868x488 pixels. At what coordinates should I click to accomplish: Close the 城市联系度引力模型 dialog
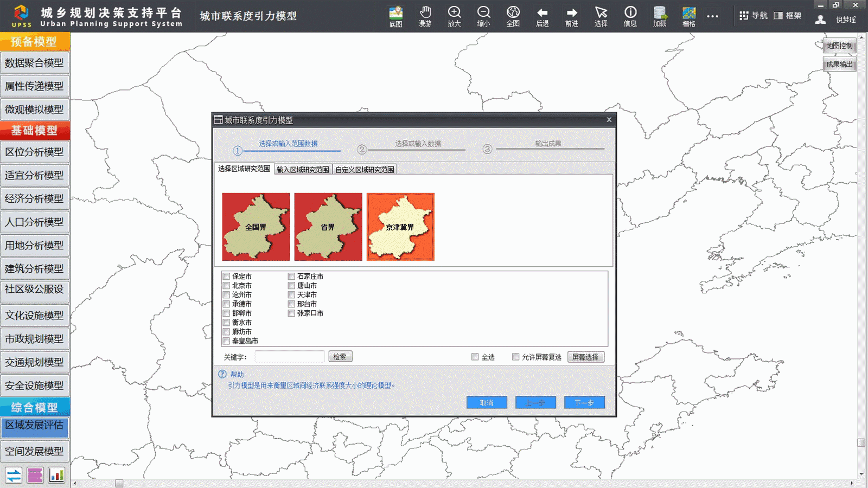point(609,120)
